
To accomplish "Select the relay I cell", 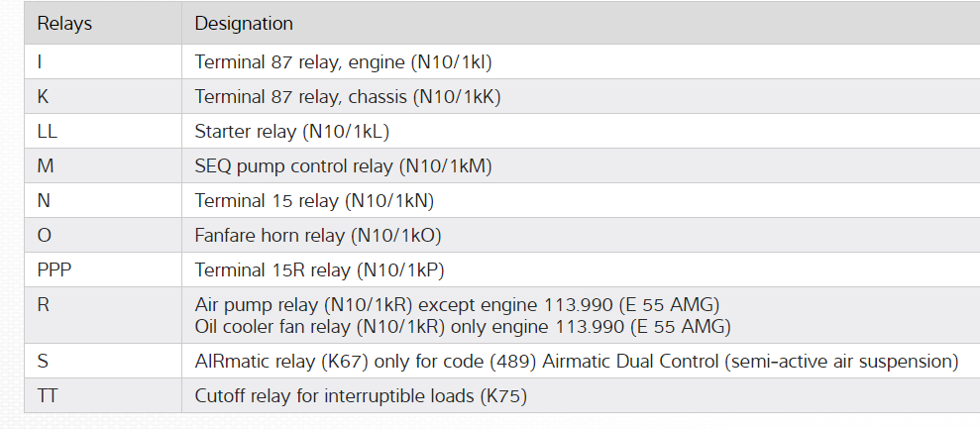I will coord(41,61).
